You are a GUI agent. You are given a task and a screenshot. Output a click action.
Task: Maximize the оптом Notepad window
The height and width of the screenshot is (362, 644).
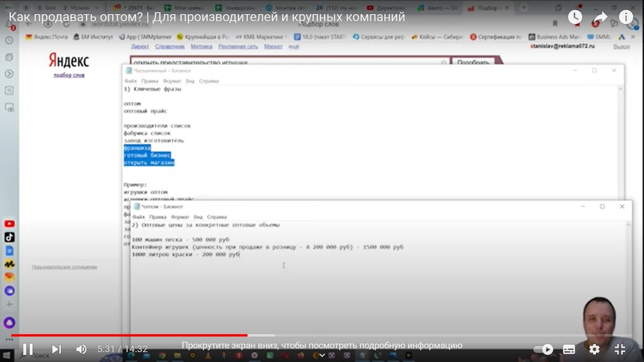pyautogui.click(x=602, y=206)
